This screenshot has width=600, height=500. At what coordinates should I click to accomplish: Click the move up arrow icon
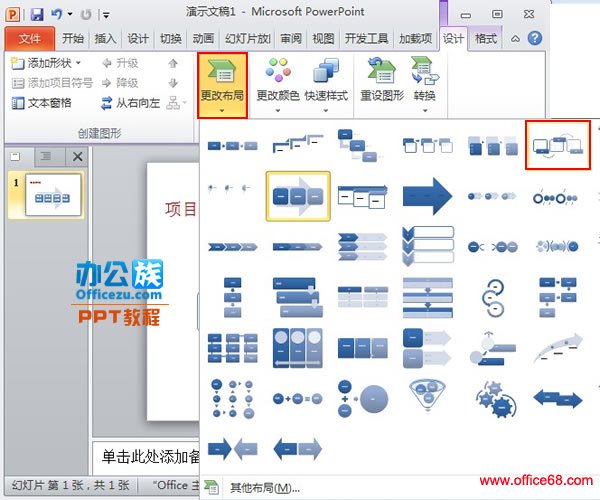173,64
